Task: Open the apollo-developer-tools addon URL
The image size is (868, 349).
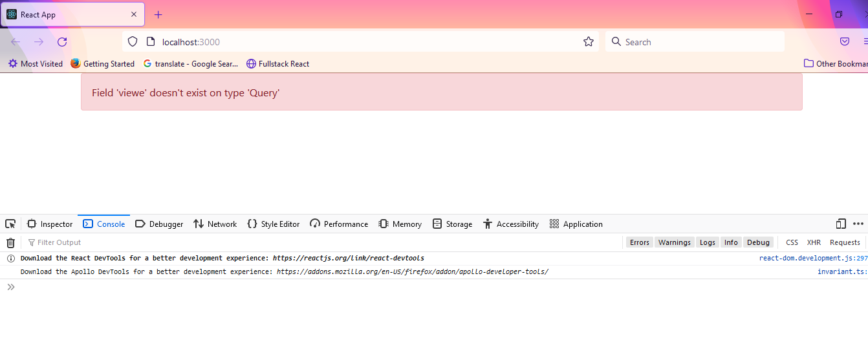Action: pos(413,271)
